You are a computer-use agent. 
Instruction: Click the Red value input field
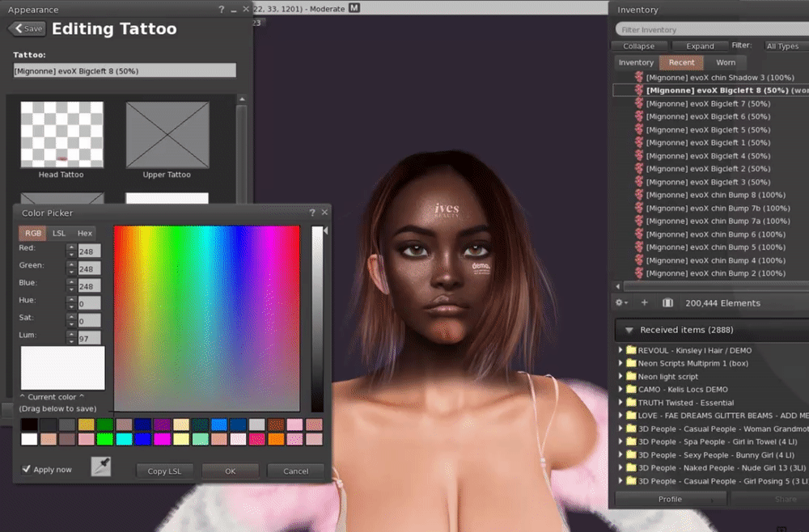coord(89,251)
